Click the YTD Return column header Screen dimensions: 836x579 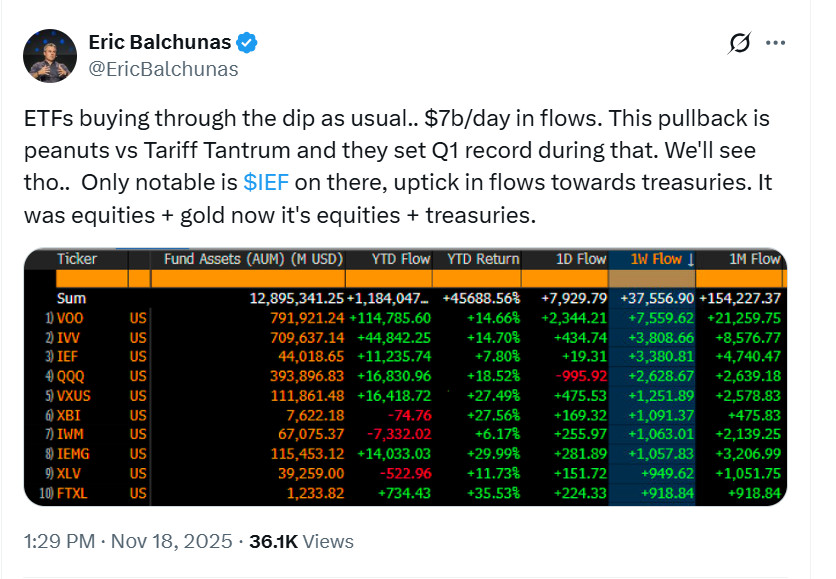click(x=481, y=259)
